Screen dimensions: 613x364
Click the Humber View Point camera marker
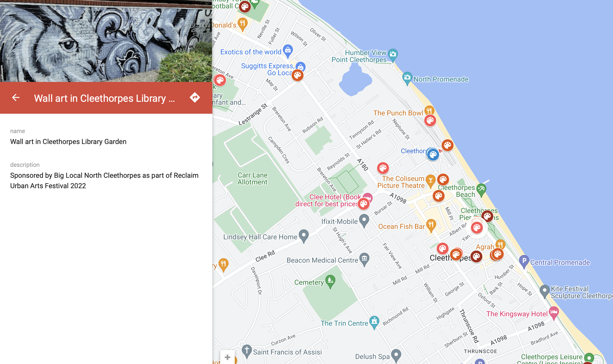click(x=393, y=54)
